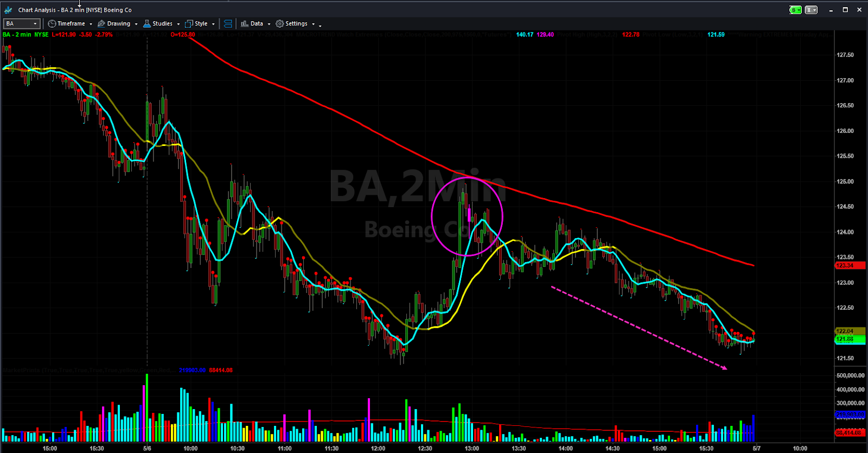Viewport: 868px width, 453px height.
Task: Expand the Settings dropdown arrow
Action: pyautogui.click(x=314, y=24)
